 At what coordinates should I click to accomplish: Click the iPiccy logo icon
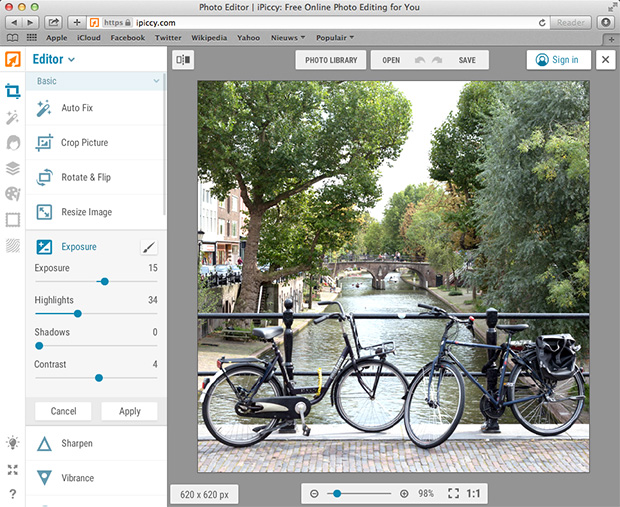[x=13, y=60]
